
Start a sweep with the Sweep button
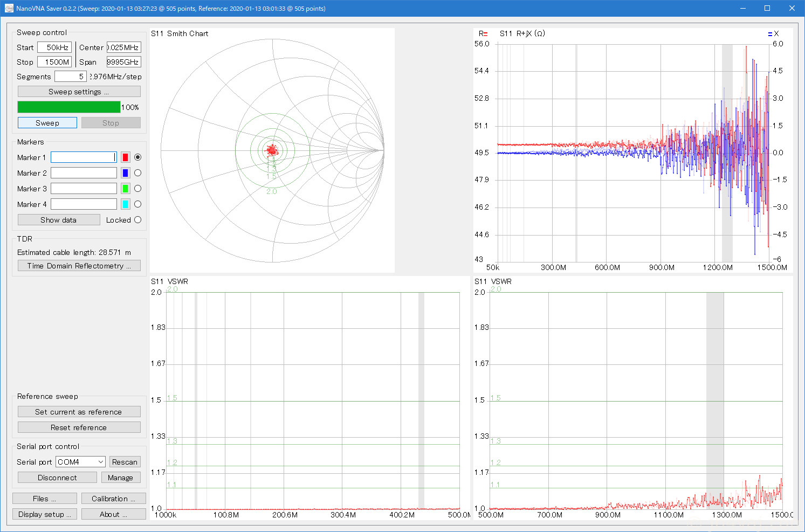(x=47, y=123)
